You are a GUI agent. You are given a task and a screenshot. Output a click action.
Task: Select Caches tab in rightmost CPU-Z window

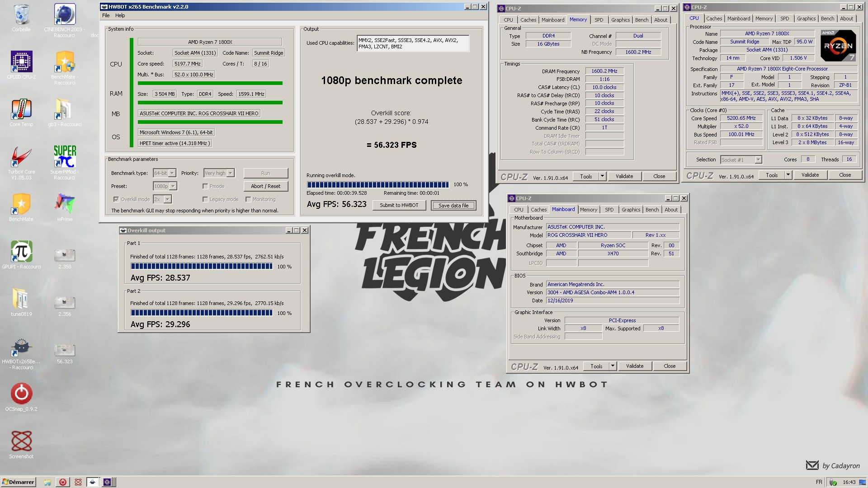[x=714, y=19]
